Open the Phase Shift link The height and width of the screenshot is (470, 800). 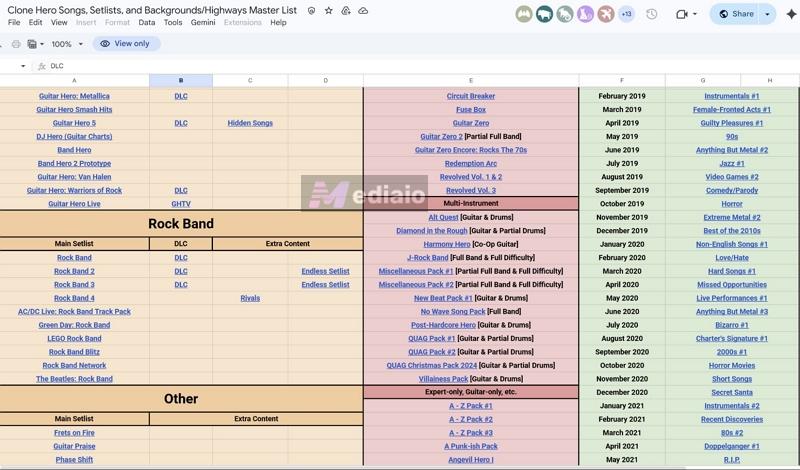click(74, 459)
